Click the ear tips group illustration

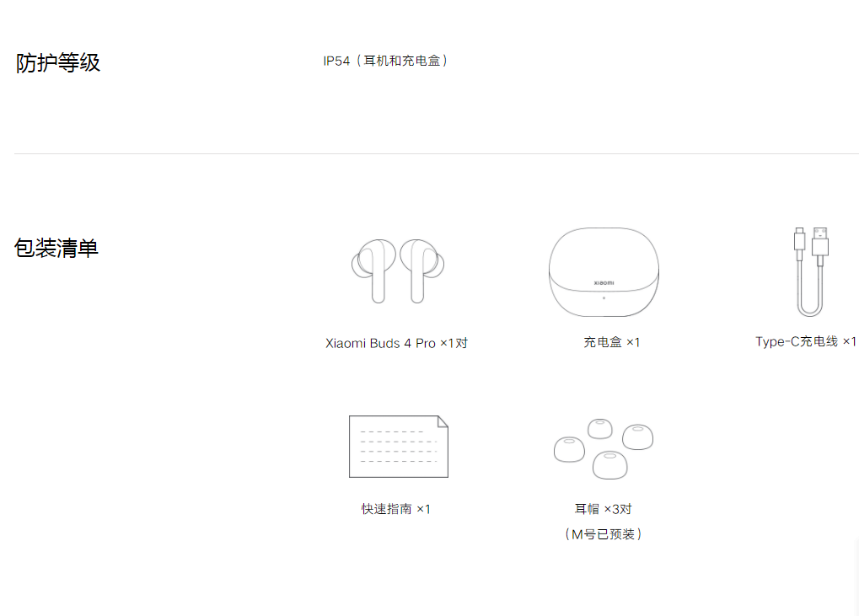pyautogui.click(x=604, y=447)
